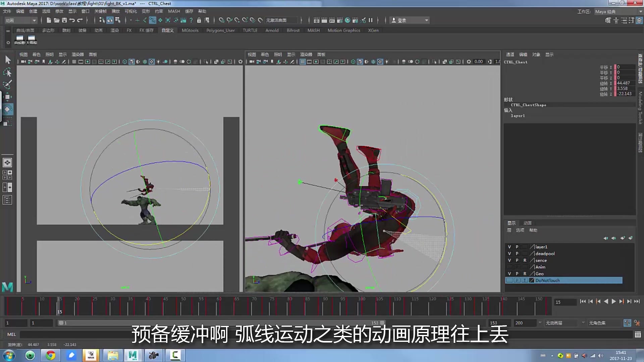Open the MASH menu in menu bar
Screen dimensions: 644x362
pyautogui.click(x=174, y=11)
